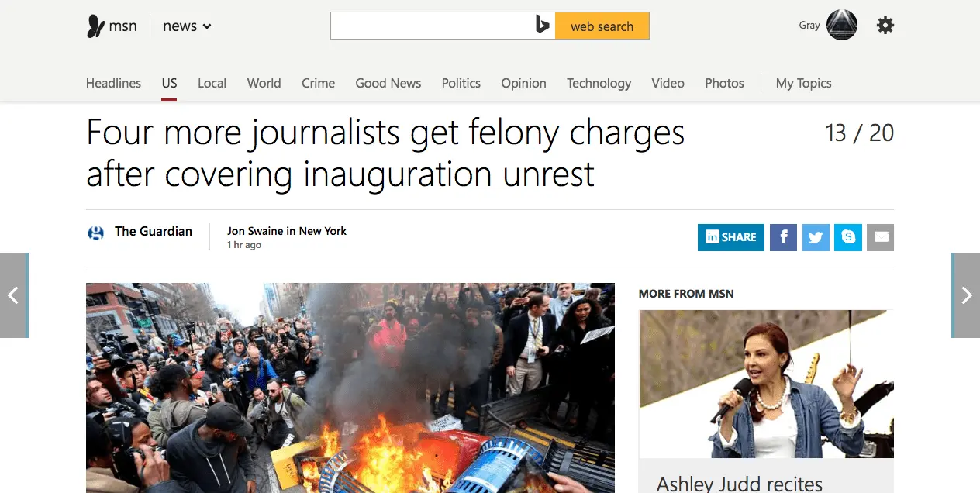Image resolution: width=980 pixels, height=493 pixels.
Task: Open The Guardian source link
Action: 154,231
